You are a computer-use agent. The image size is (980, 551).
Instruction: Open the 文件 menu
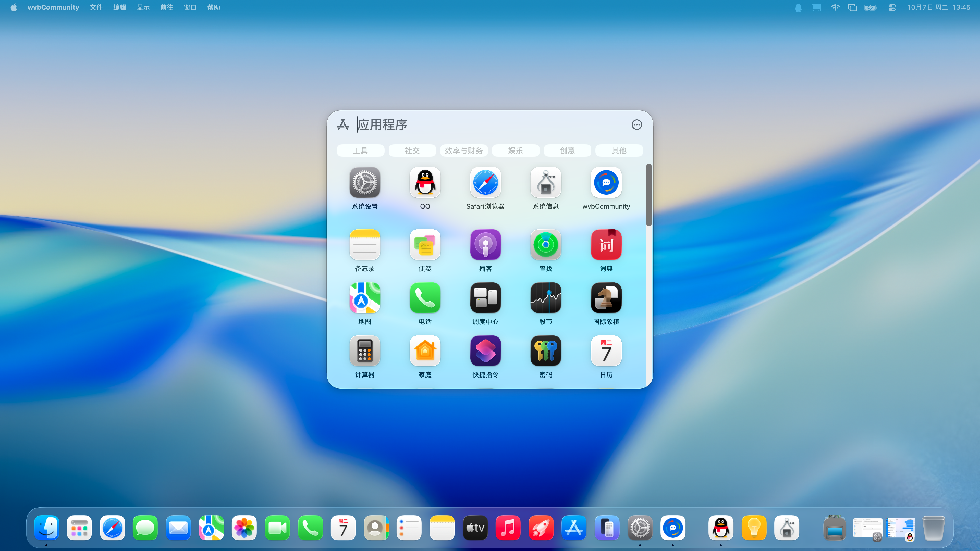96,8
